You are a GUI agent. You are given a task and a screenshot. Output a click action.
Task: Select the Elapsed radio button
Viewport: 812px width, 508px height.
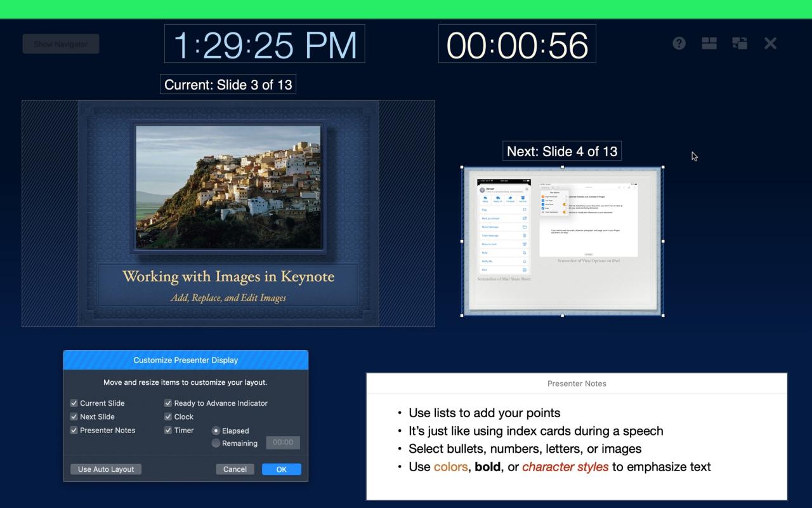(x=216, y=431)
